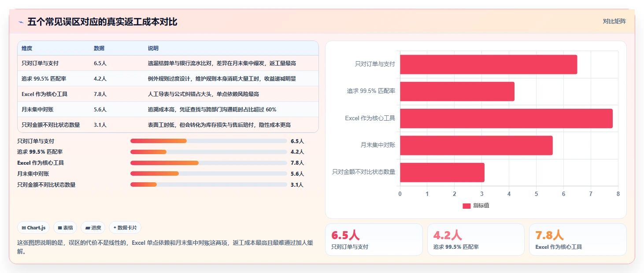The height and width of the screenshot is (273, 644).
Task: Click description starting 遗漏结算单与银行流水比对
Action: tap(222, 63)
